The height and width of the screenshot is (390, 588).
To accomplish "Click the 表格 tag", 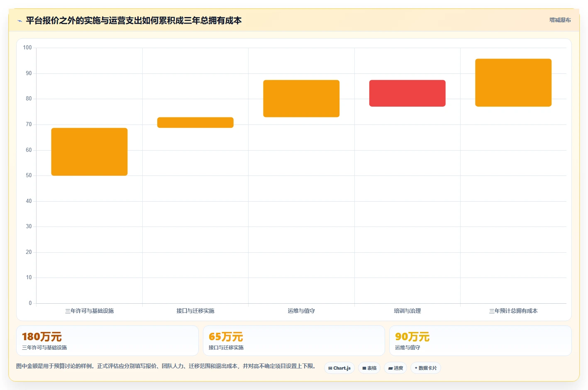I will [x=369, y=368].
